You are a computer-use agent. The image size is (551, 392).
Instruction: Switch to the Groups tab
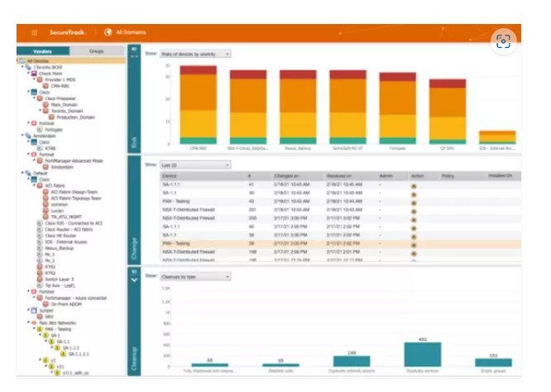point(97,51)
